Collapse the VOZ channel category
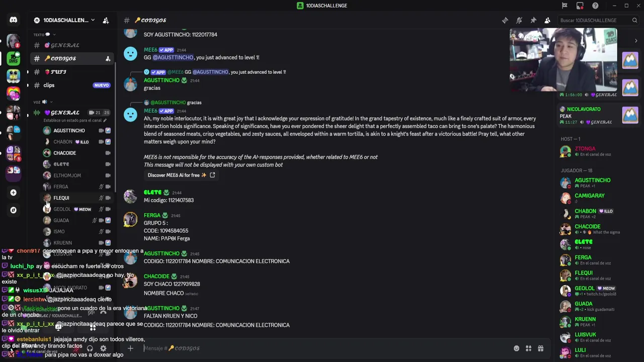Viewport: 644px width, 362px height. 37,102
